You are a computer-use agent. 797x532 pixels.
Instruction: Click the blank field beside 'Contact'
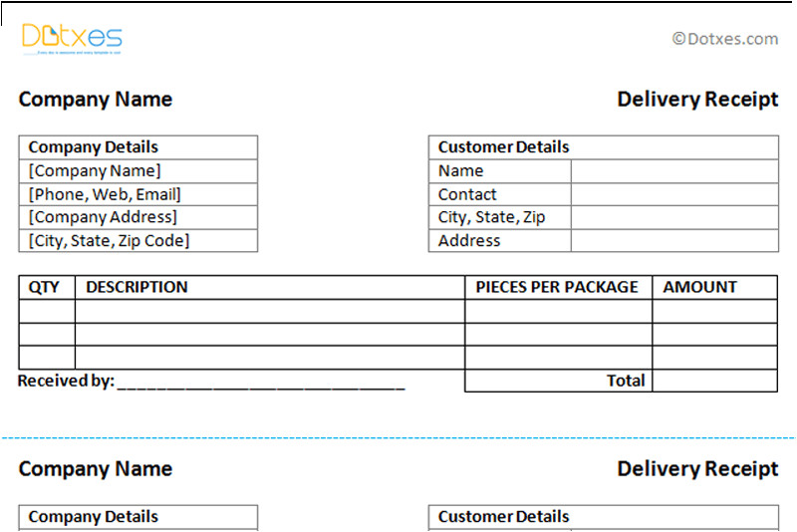(x=674, y=194)
